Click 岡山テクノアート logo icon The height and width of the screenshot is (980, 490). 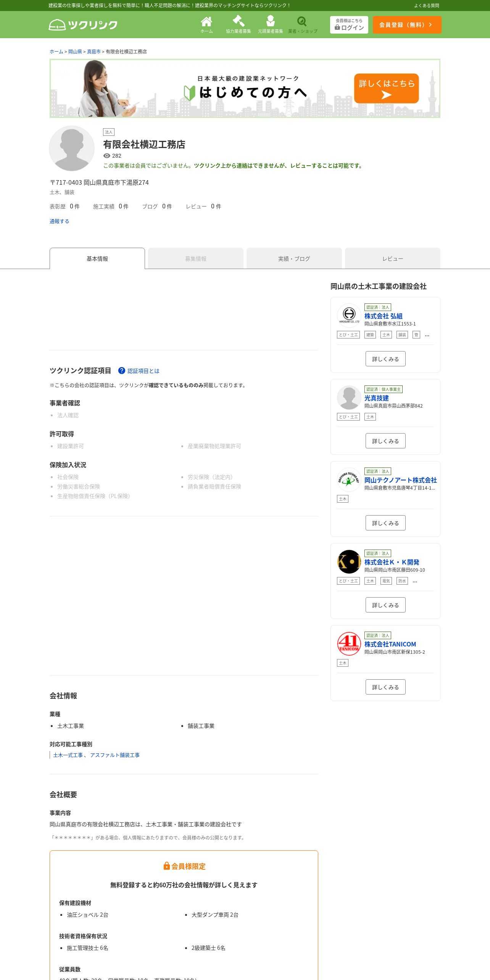tap(349, 479)
